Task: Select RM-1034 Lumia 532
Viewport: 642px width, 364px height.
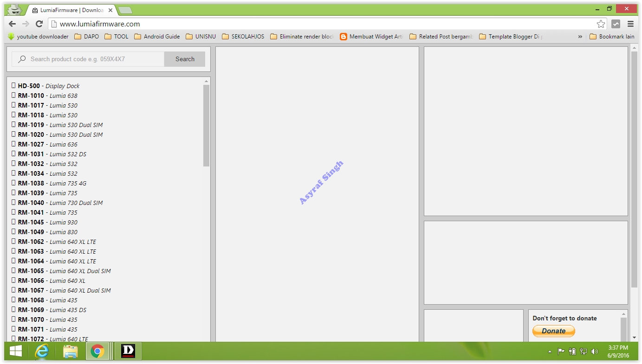Action: click(x=45, y=173)
